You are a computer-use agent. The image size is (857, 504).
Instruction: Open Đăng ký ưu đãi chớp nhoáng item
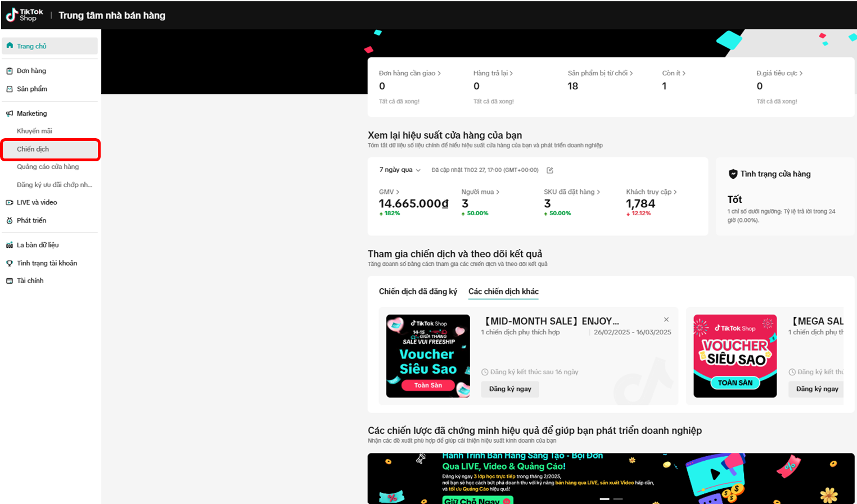[55, 185]
